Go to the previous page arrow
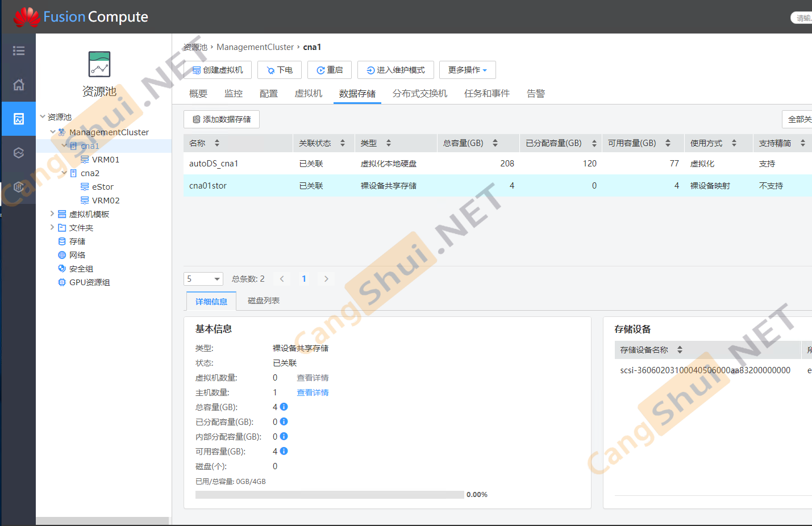The image size is (812, 526). (282, 279)
